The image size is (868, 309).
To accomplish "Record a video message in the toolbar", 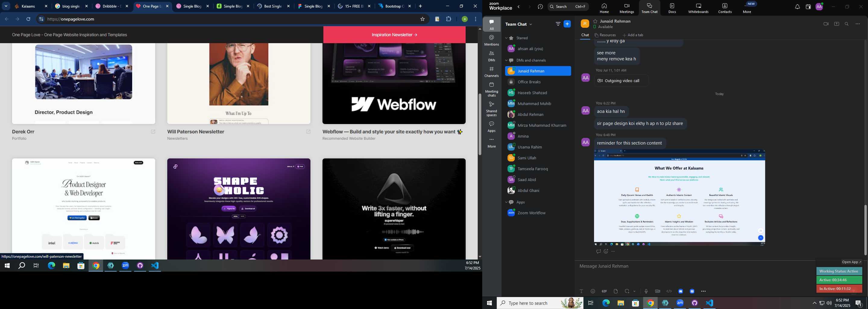I will pyautogui.click(x=657, y=291).
